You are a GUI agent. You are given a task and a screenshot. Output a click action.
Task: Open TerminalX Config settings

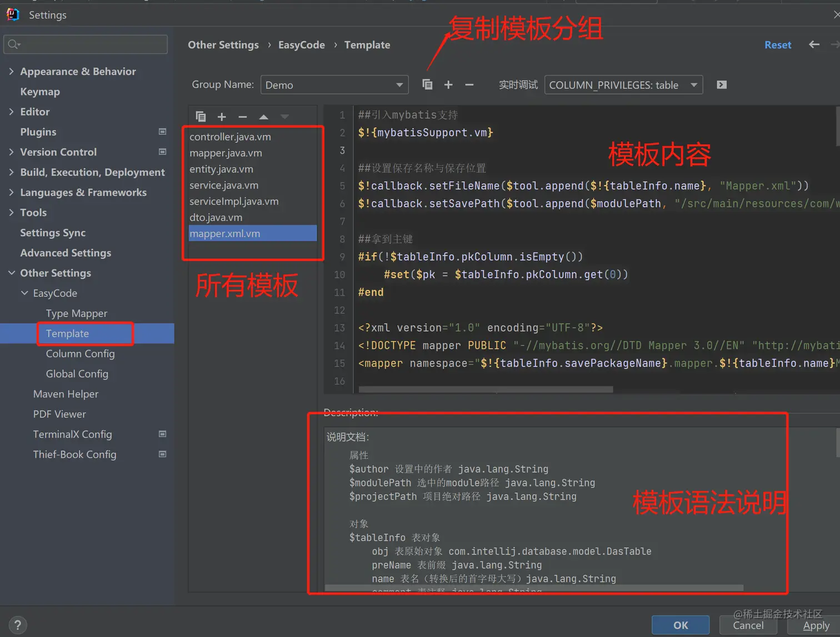point(72,434)
